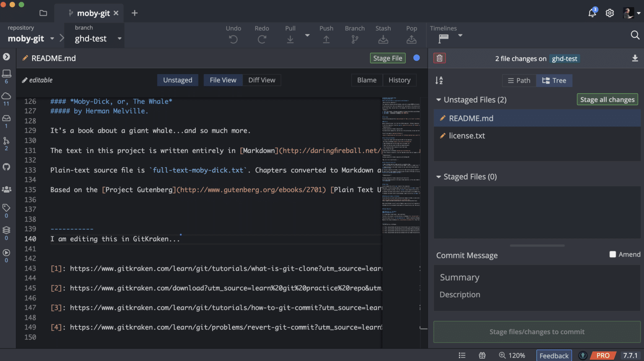Image resolution: width=644 pixels, height=361 pixels.
Task: Click the Stage File button
Action: 387,58
